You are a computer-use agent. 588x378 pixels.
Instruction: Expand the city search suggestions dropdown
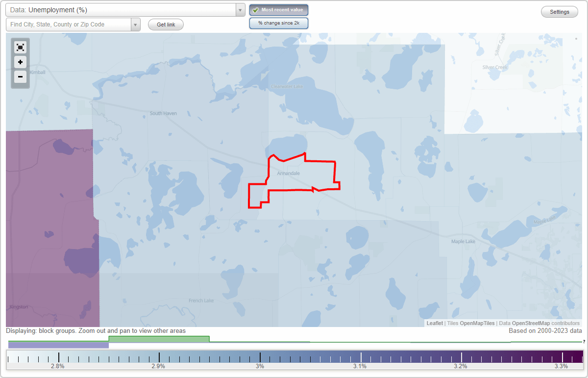tap(135, 24)
